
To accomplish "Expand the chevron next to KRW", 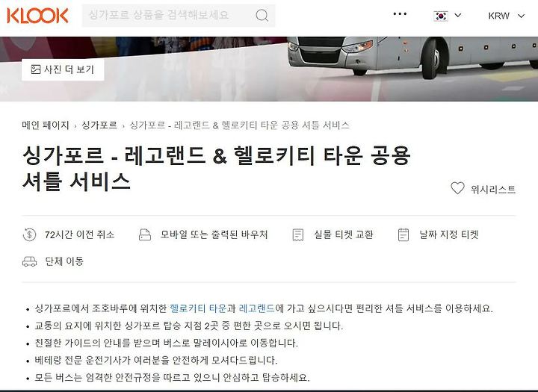I will coord(522,16).
